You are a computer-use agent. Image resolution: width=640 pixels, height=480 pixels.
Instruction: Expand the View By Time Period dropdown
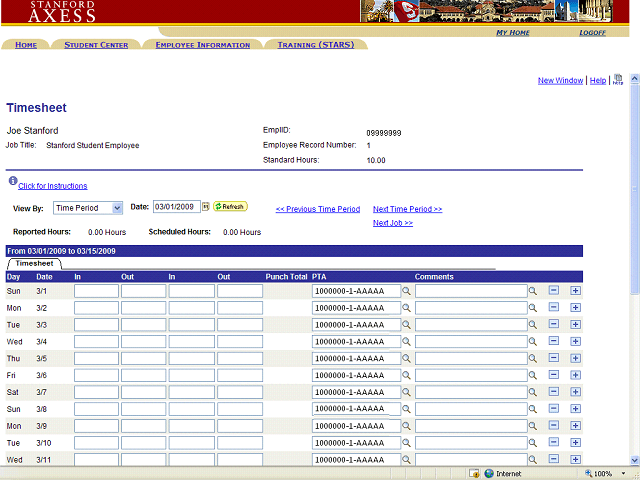117,208
